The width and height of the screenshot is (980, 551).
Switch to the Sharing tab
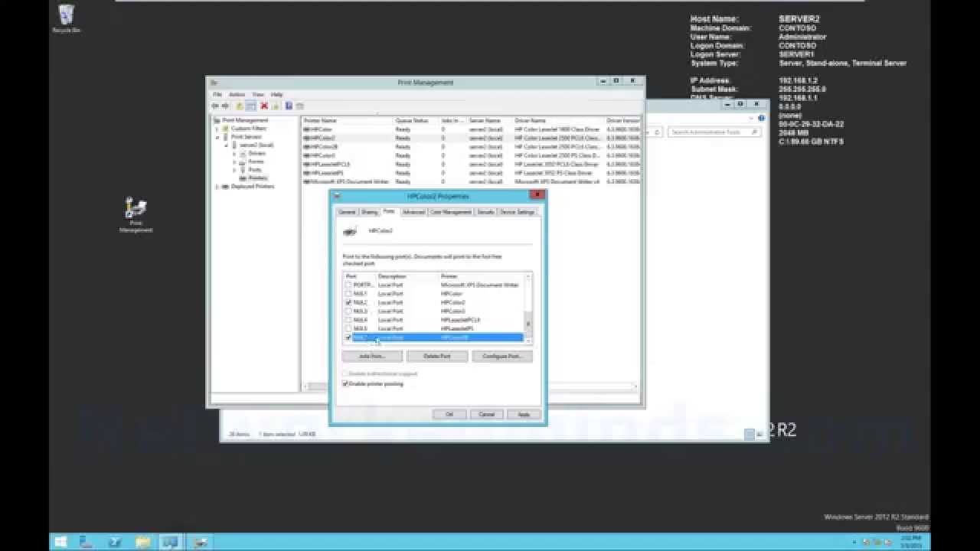[x=369, y=212]
